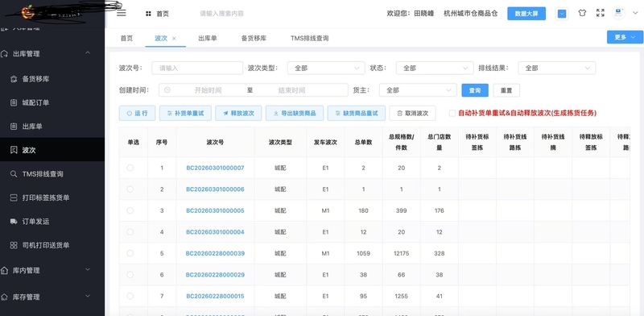644x316 pixels.
Task: Click the 补货单重试 button
Action: tap(185, 113)
